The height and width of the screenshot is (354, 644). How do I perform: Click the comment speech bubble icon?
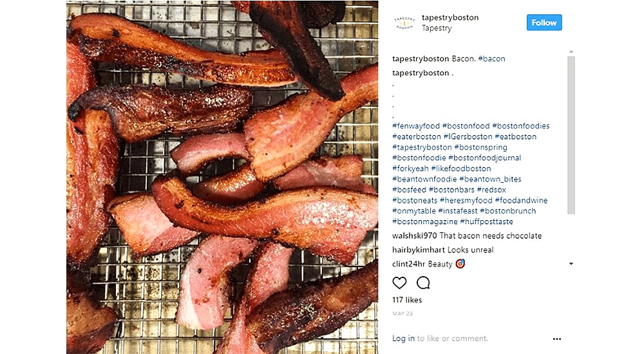coord(423,283)
